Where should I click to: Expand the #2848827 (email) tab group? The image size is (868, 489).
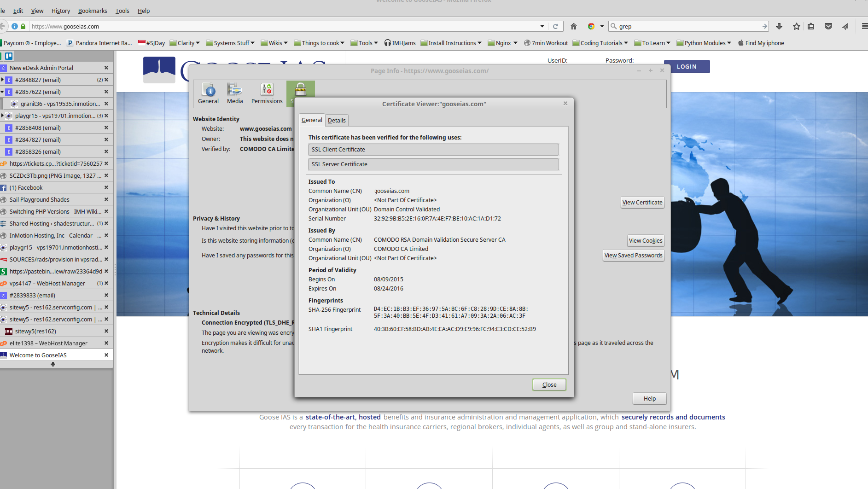tap(2, 80)
